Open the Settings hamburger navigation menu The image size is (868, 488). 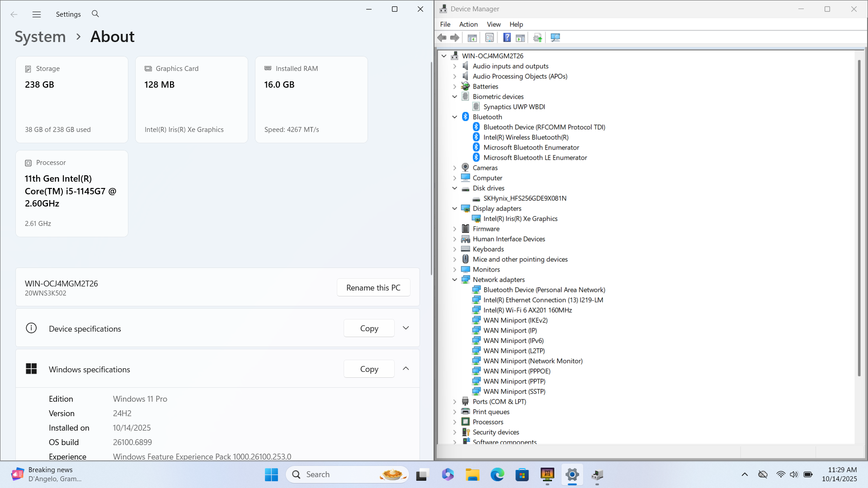37,14
